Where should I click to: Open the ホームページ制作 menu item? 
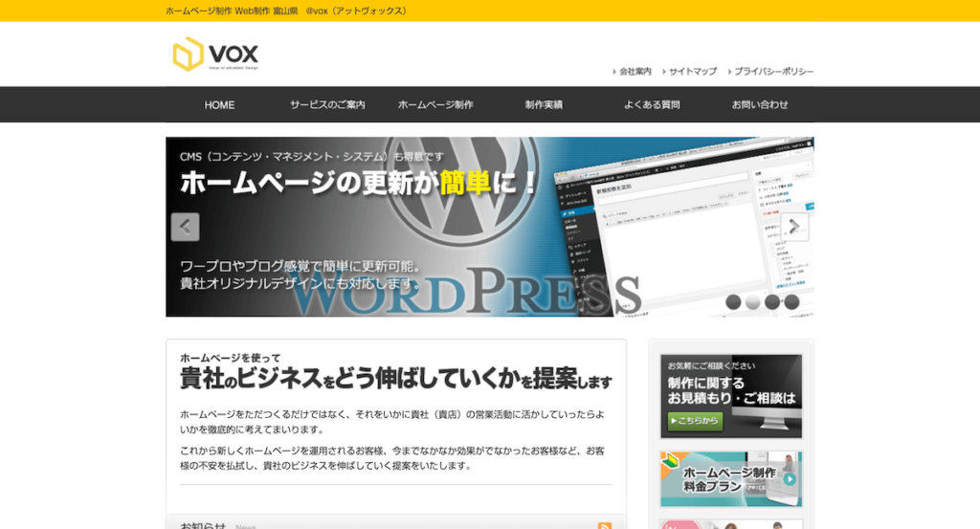(x=435, y=105)
